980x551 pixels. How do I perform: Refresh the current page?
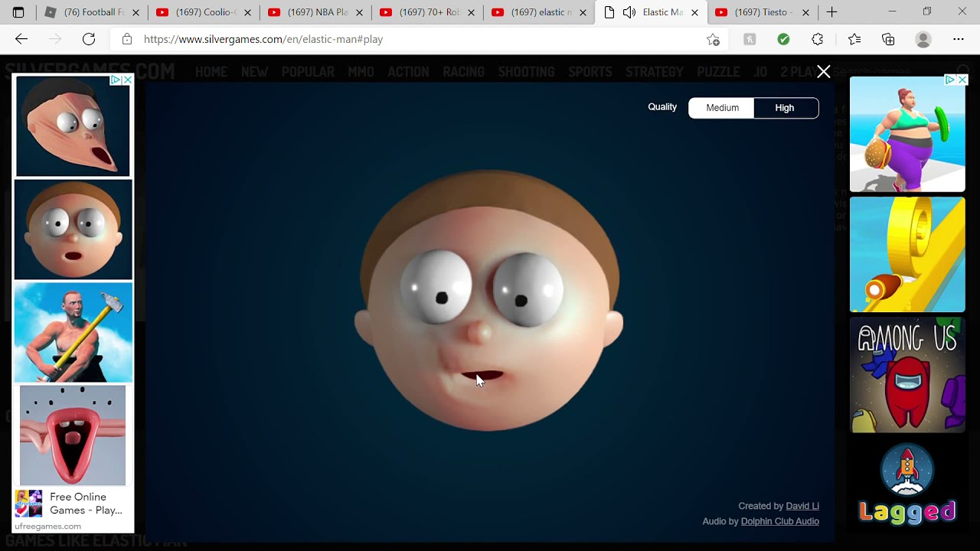[89, 39]
